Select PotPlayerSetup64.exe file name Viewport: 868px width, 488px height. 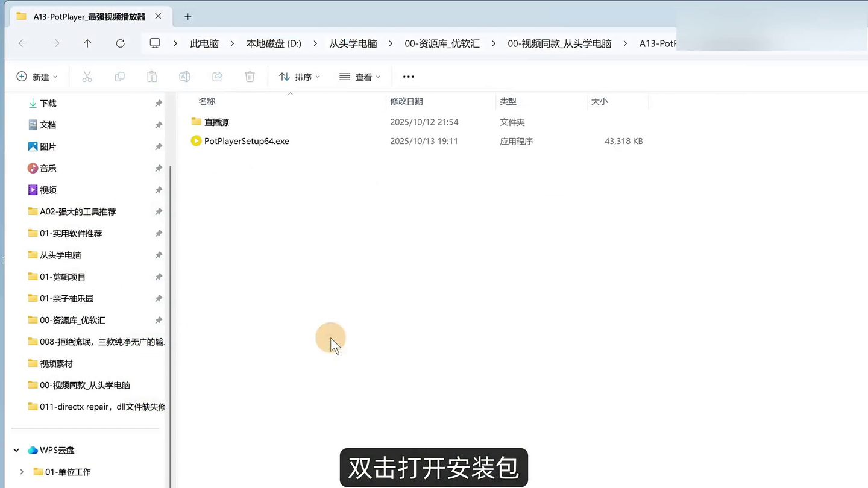coord(247,141)
